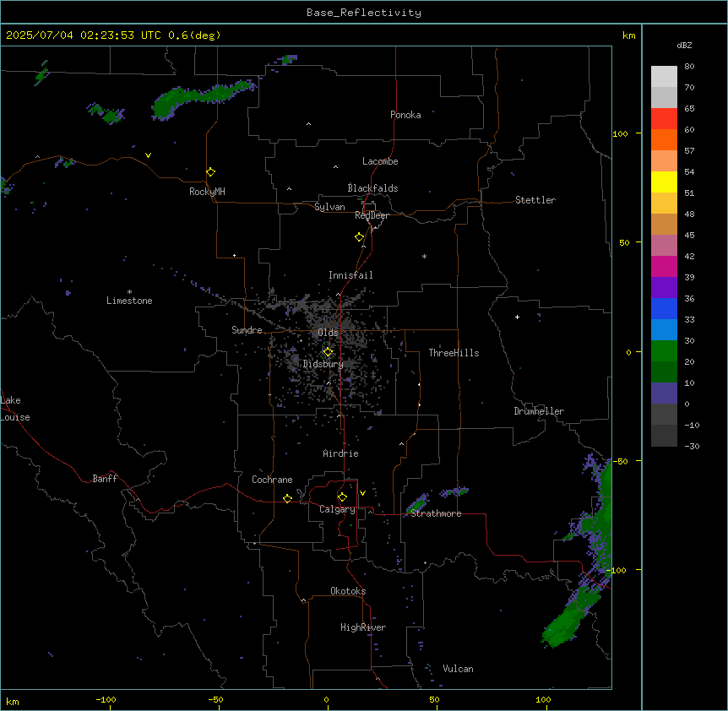The height and width of the screenshot is (711, 728).
Task: Select the ThreeHills label
Action: click(454, 353)
